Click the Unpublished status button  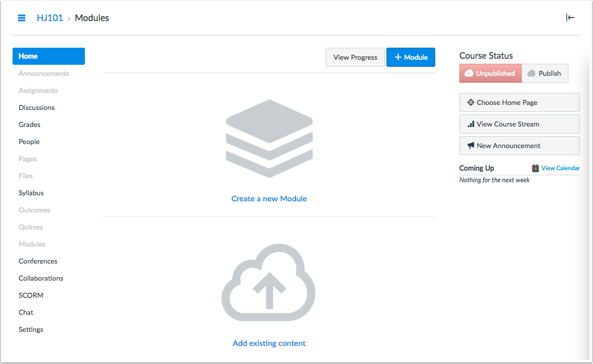490,73
